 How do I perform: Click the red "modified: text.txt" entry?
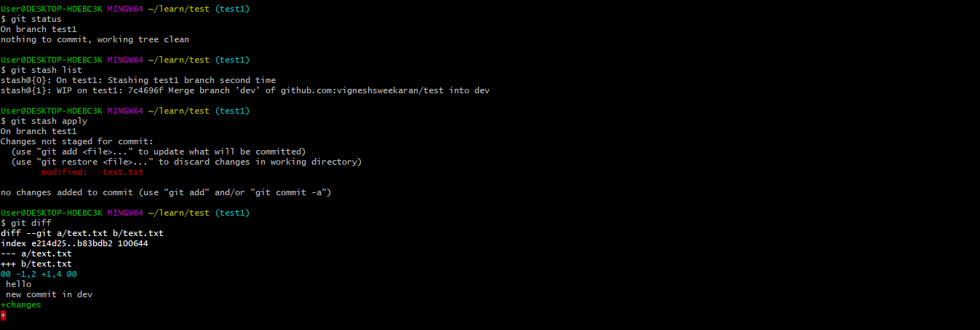pos(92,172)
